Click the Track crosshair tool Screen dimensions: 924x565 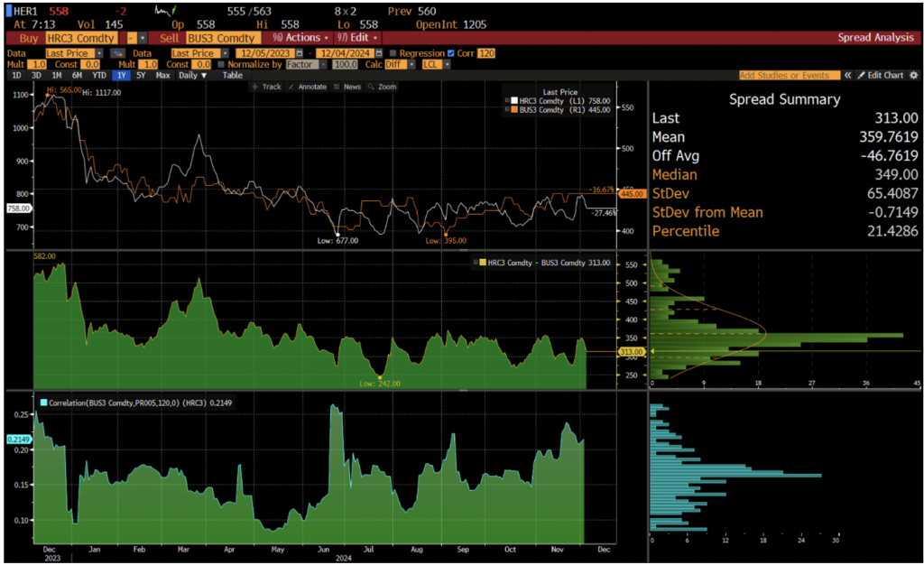(x=267, y=87)
